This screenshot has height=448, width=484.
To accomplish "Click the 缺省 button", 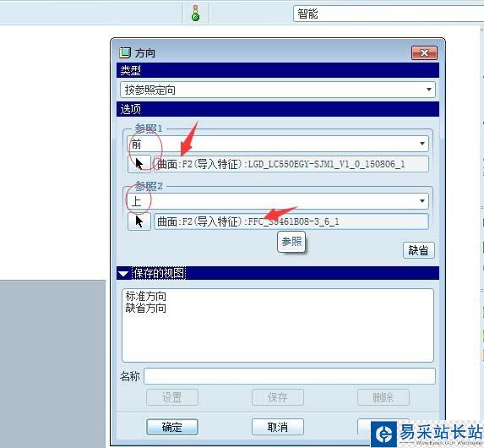I will click(419, 250).
